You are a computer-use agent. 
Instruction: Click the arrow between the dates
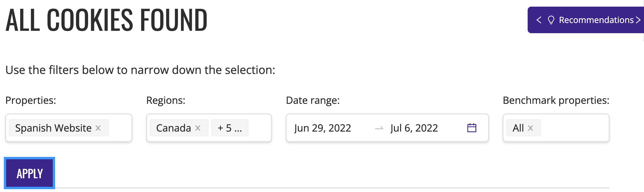379,128
